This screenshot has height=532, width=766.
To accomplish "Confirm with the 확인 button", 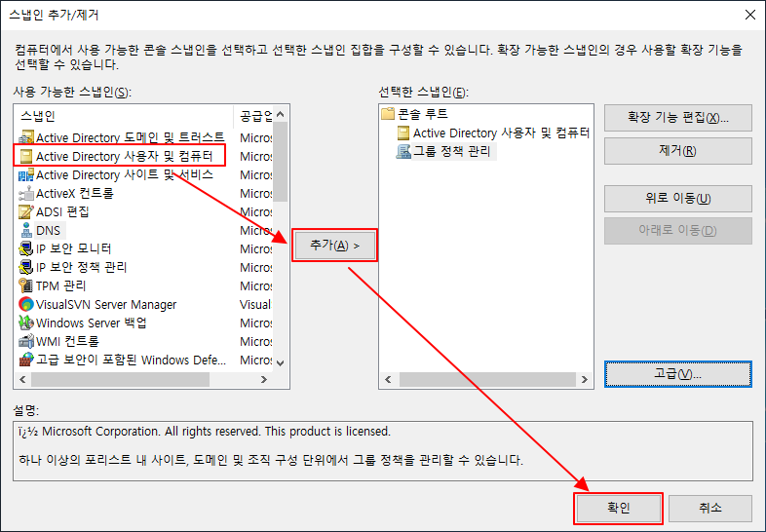I will point(618,508).
